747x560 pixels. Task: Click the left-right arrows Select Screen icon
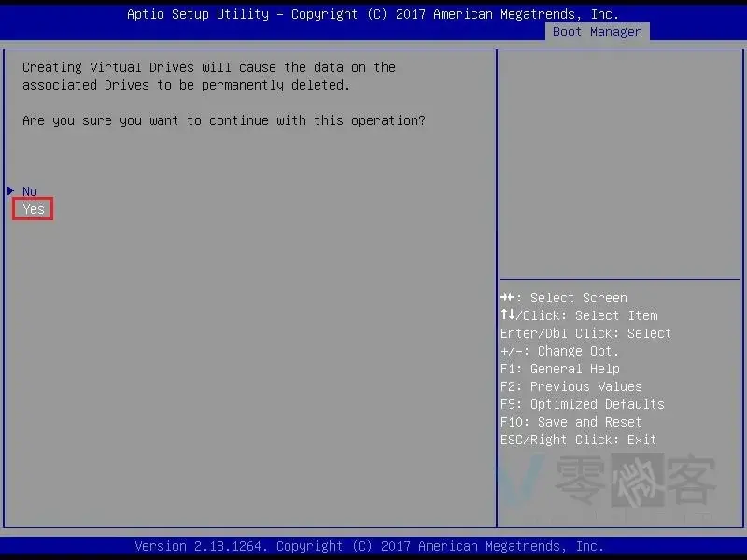point(509,298)
